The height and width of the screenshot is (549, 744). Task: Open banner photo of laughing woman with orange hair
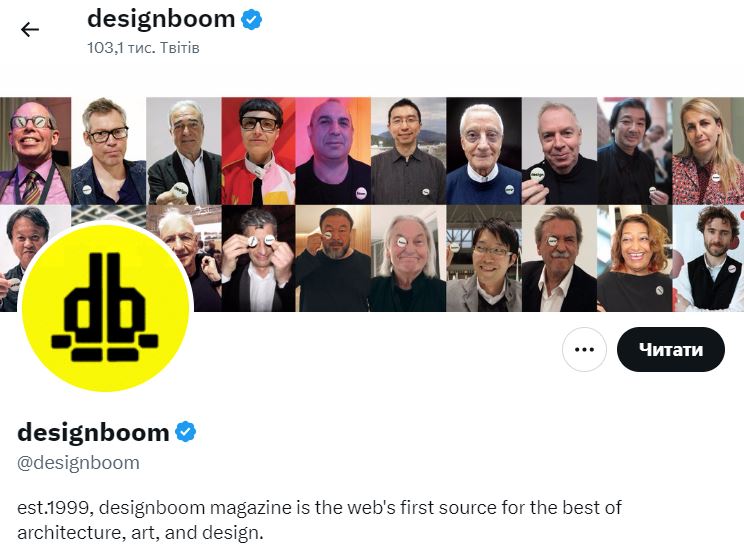click(x=635, y=259)
